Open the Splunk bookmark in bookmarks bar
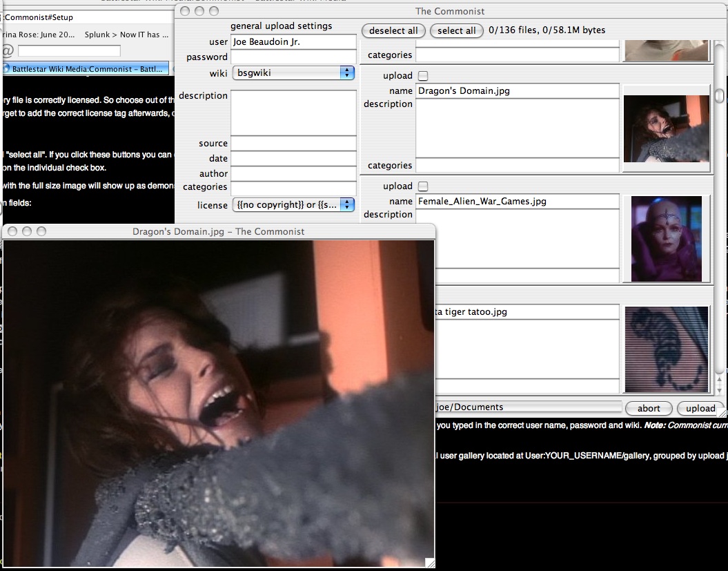Viewport: 728px width, 571px height. click(x=121, y=35)
